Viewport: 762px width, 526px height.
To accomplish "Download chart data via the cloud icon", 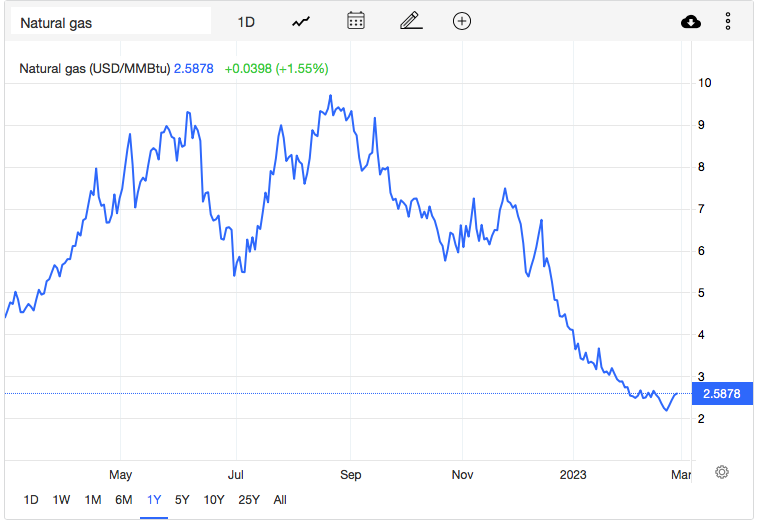I will point(691,22).
